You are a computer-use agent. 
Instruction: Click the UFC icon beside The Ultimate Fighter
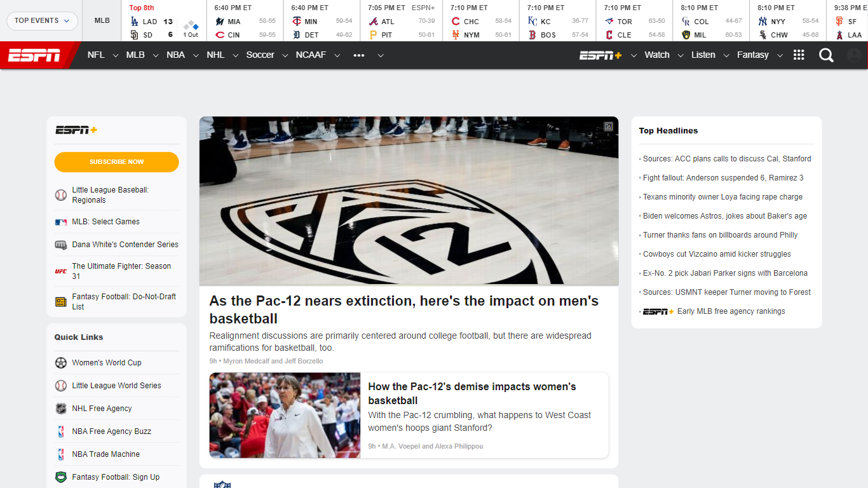[61, 271]
